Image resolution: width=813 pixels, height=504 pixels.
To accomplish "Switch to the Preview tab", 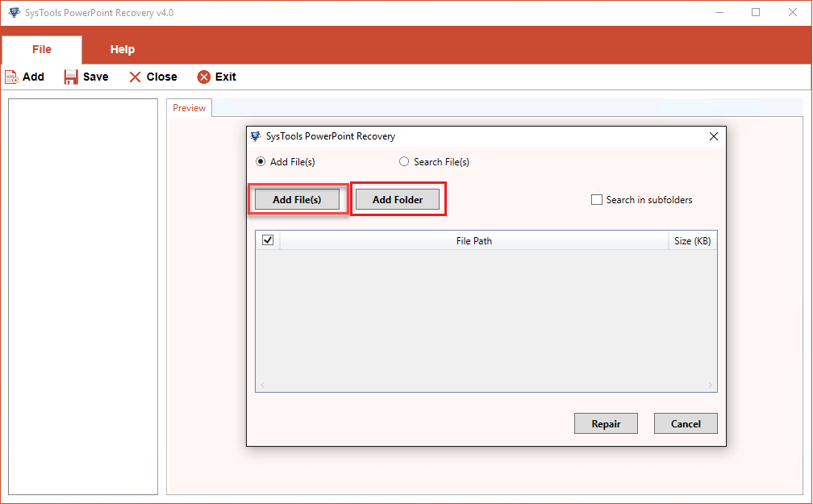I will click(x=189, y=108).
